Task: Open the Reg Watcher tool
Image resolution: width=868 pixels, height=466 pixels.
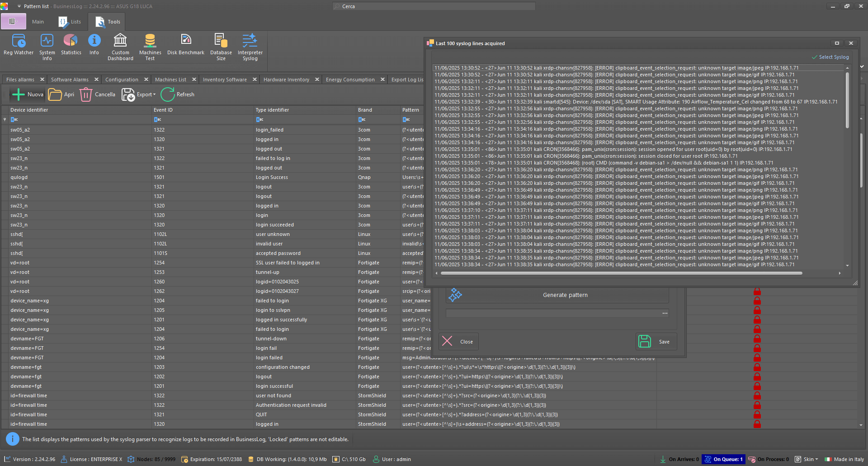Action: click(19, 44)
